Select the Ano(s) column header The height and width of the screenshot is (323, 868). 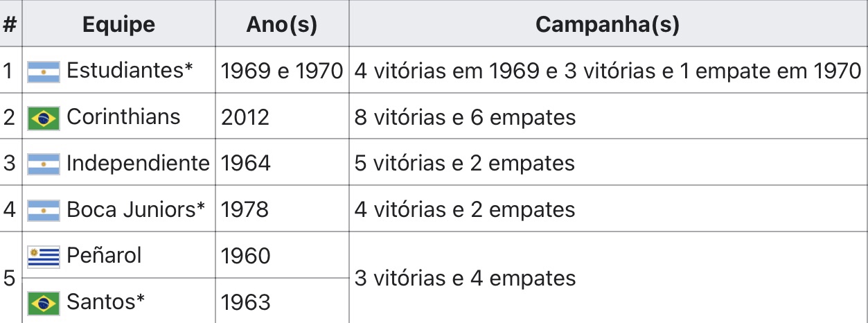tap(282, 25)
